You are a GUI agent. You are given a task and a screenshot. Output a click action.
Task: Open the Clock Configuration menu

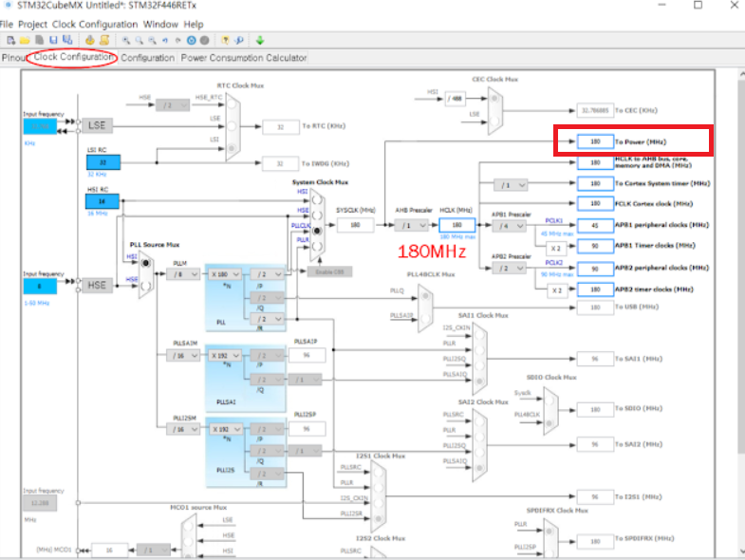95,25
